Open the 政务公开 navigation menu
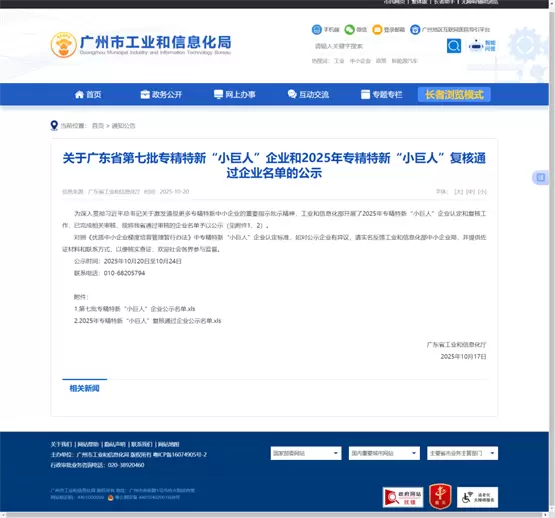Viewport: 555px width, 518px height. [x=161, y=95]
